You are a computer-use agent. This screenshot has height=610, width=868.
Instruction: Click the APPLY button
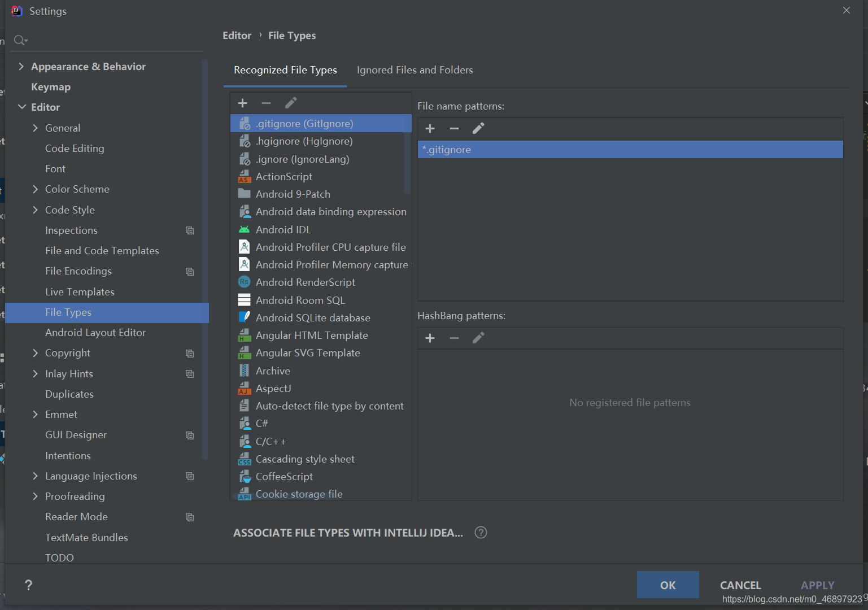click(x=817, y=585)
